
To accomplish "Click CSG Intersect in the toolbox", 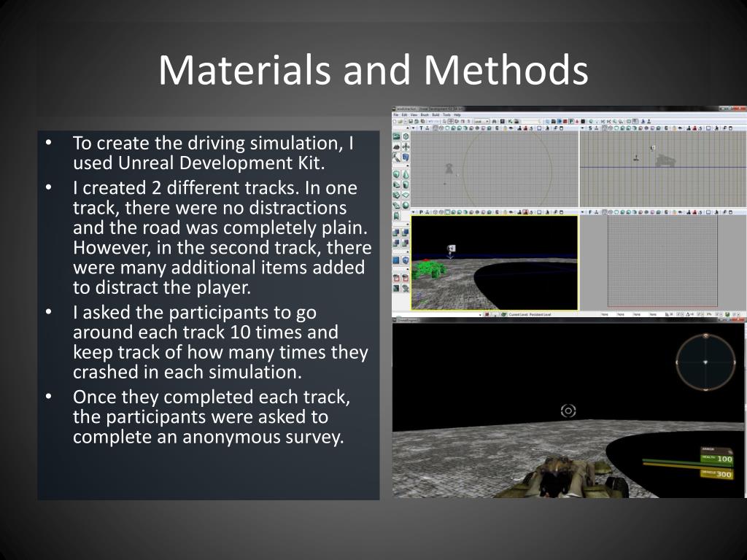I will point(395,243).
